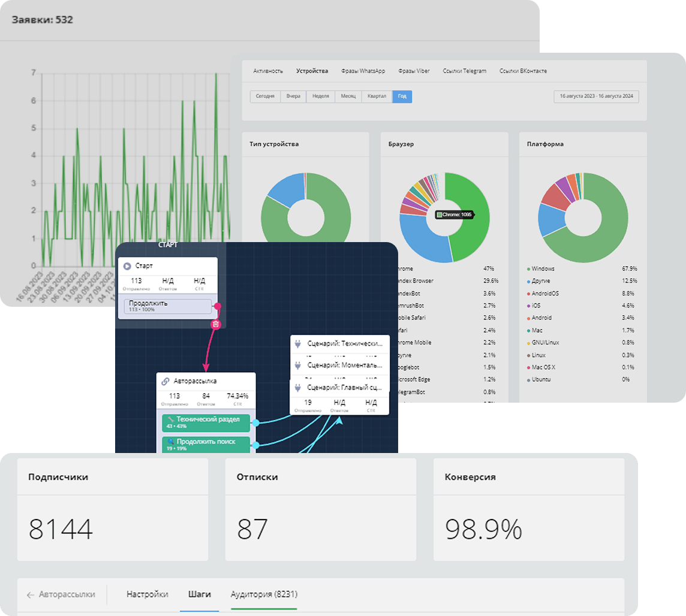Click plug icon of Сценарий: Моменталь node

tap(298, 365)
